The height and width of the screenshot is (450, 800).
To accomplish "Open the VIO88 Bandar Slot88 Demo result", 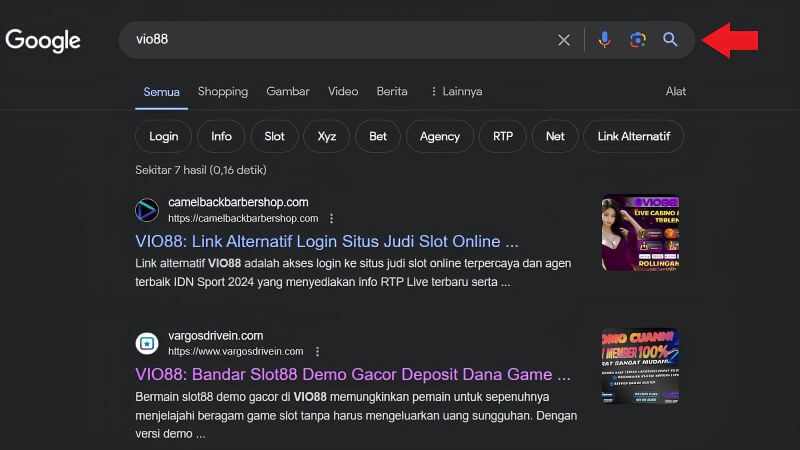I will [x=353, y=374].
